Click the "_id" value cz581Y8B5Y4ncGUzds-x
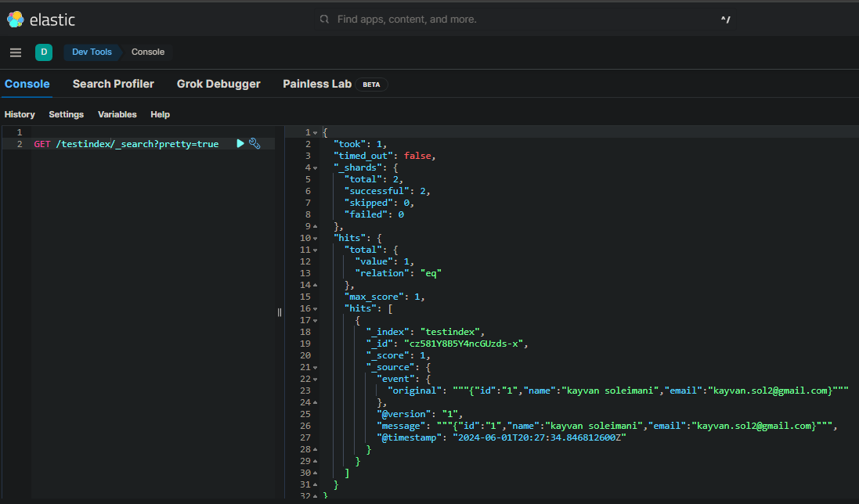 (464, 344)
